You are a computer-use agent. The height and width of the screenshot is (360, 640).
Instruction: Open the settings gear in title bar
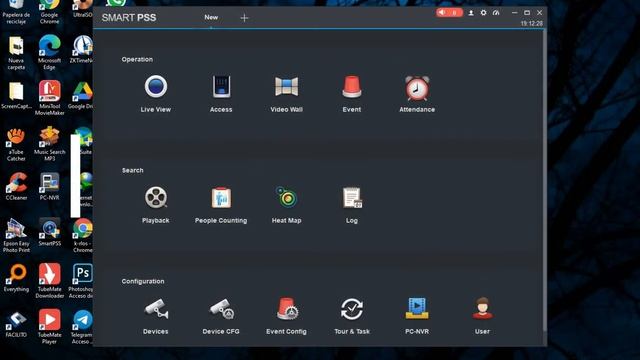[x=483, y=13]
